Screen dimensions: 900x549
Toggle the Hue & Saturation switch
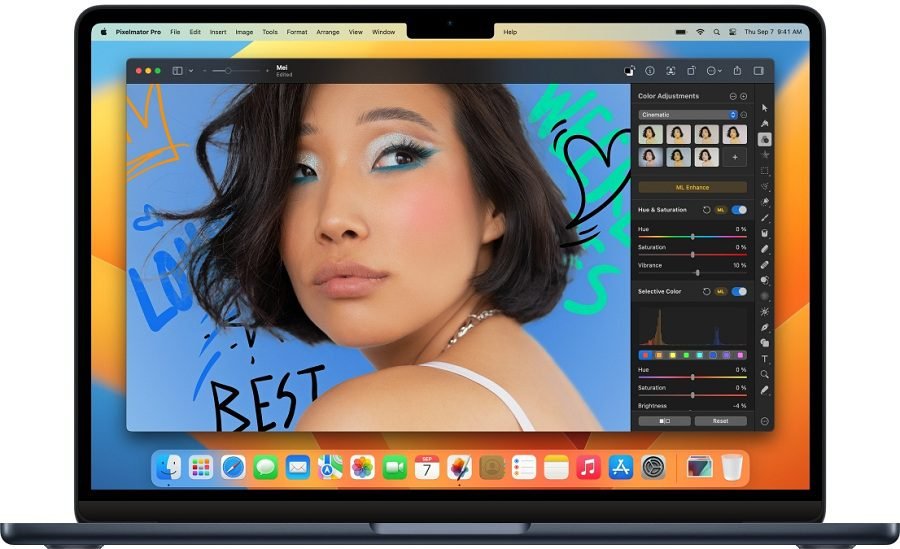tap(739, 210)
